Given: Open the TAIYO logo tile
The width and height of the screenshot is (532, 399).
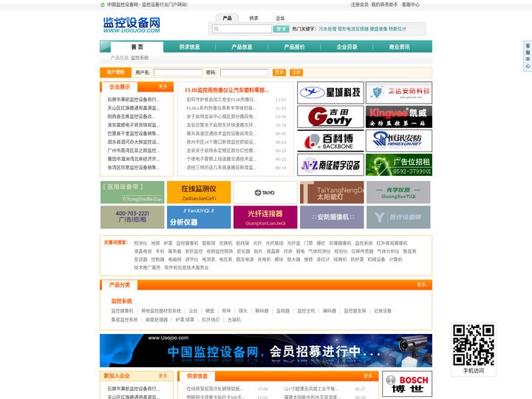Looking at the screenshot, I should (x=265, y=192).
